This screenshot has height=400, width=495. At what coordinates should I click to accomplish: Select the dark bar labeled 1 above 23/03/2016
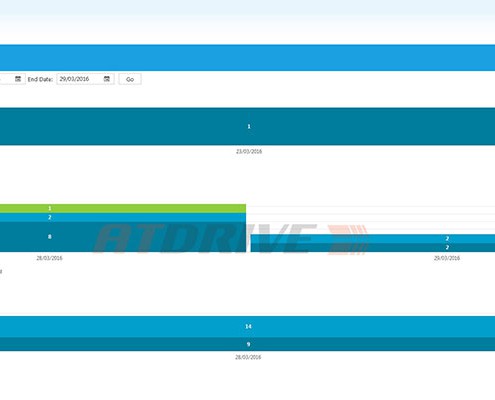pyautogui.click(x=247, y=126)
